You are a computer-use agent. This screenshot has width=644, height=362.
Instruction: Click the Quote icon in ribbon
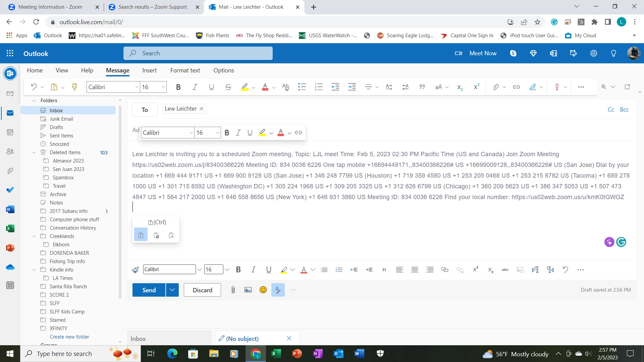(422, 87)
